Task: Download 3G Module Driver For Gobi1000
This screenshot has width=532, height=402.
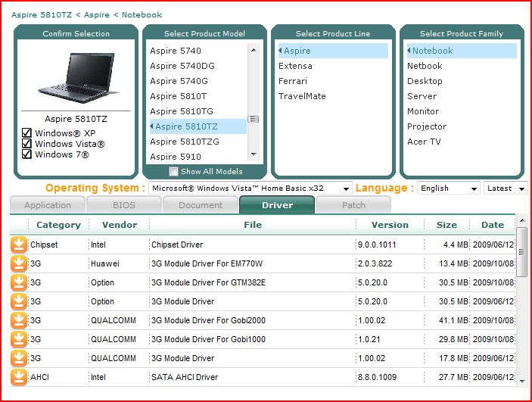Action: pyautogui.click(x=19, y=339)
